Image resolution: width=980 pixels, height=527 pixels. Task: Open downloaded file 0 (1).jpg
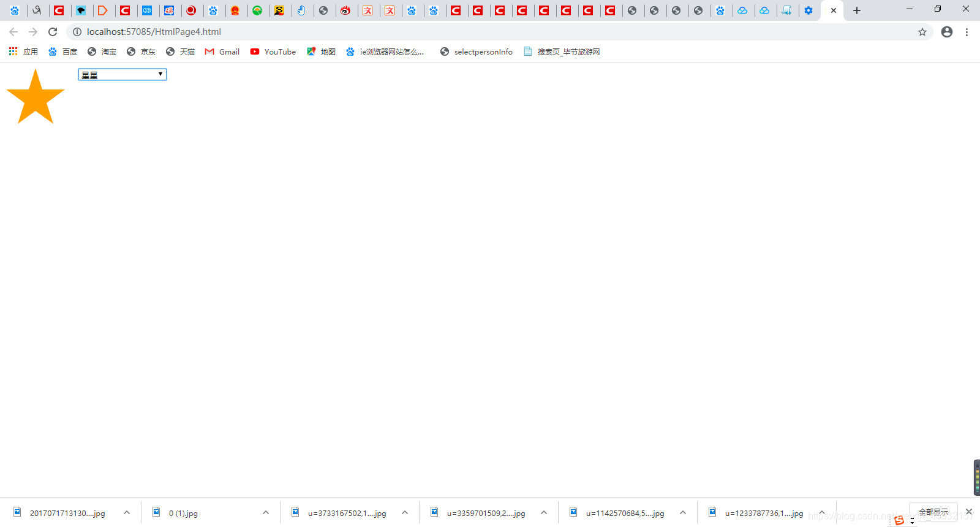(176, 513)
